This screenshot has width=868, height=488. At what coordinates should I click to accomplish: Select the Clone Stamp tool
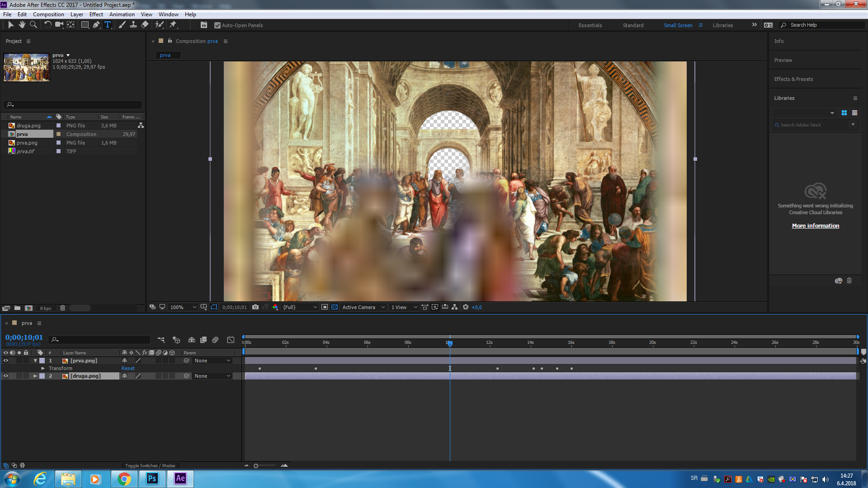coord(133,25)
